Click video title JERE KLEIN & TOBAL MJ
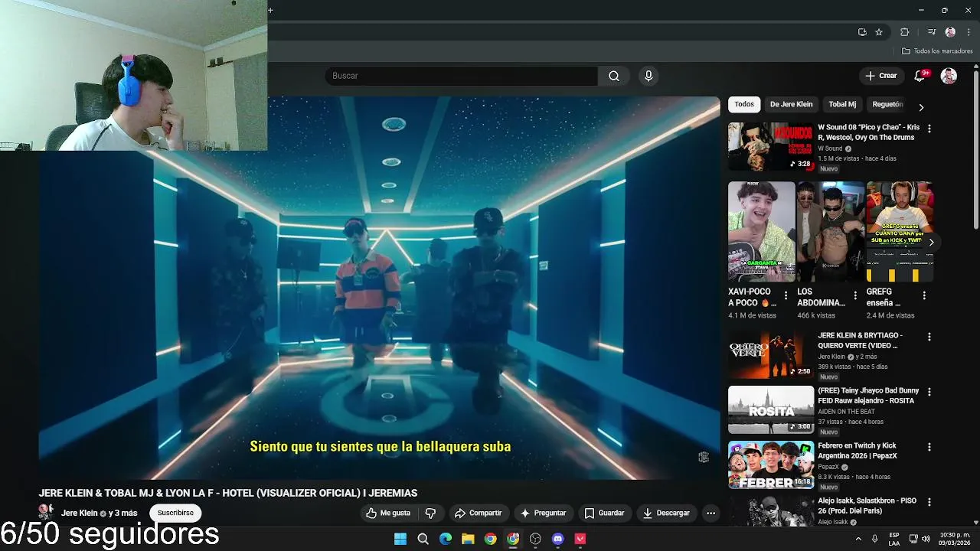The height and width of the screenshot is (551, 980). click(x=228, y=493)
